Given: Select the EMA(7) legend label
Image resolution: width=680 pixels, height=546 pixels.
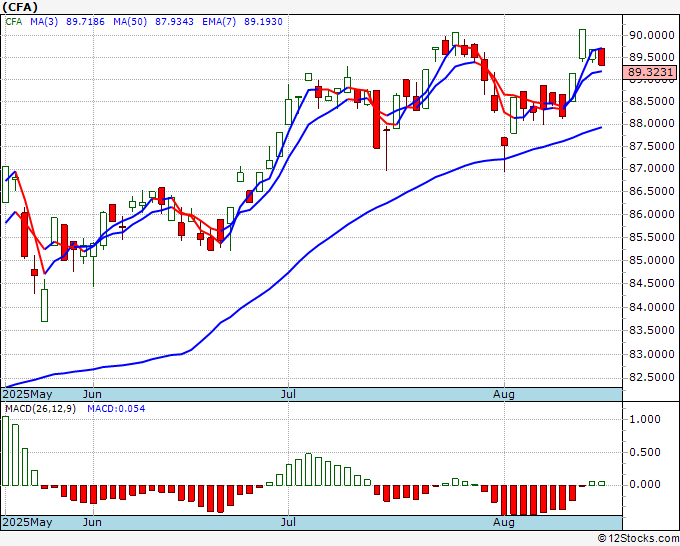Looking at the screenshot, I should pyautogui.click(x=219, y=21).
